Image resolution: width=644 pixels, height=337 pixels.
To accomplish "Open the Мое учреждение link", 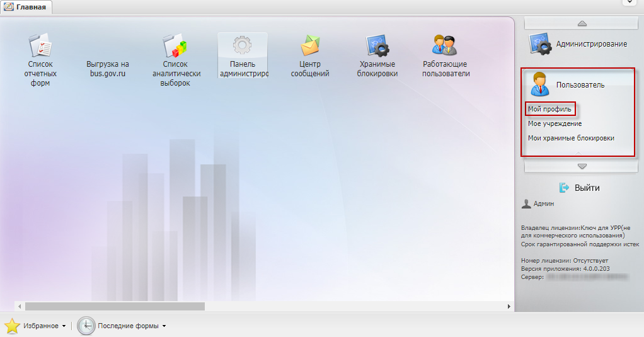I will 555,124.
